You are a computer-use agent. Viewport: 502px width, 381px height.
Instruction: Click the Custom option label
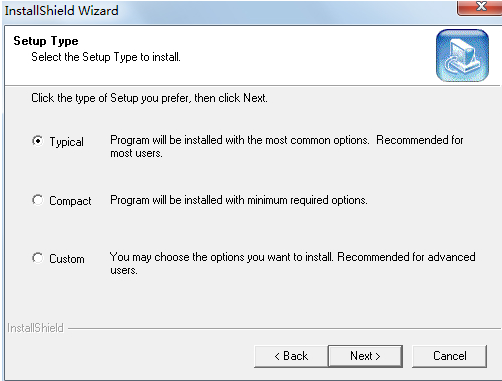67,259
